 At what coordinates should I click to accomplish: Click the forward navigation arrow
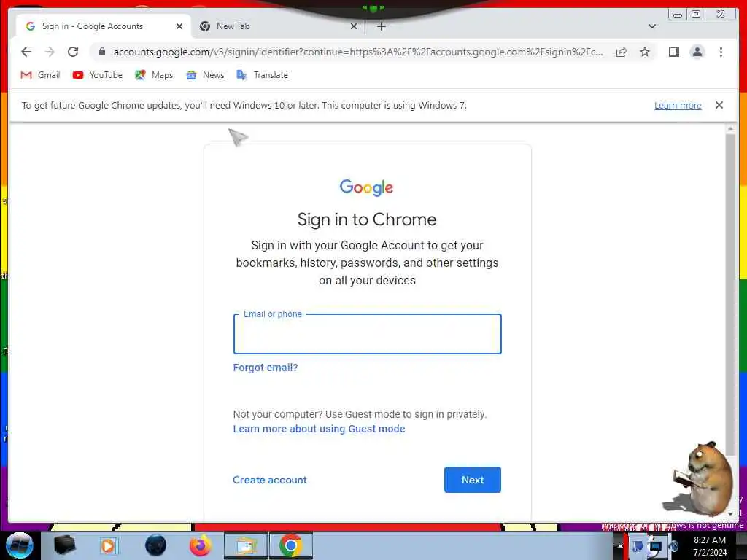click(50, 52)
